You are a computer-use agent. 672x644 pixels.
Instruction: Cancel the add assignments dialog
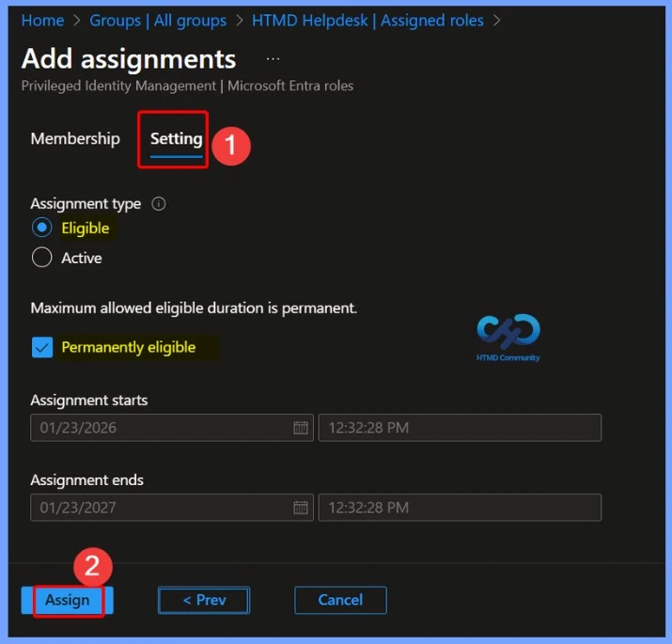click(340, 600)
